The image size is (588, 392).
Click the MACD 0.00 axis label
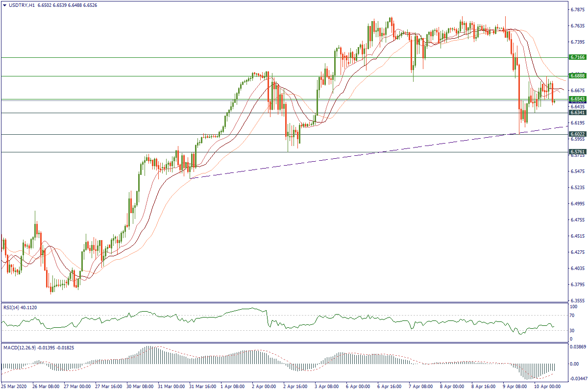tap(574, 364)
